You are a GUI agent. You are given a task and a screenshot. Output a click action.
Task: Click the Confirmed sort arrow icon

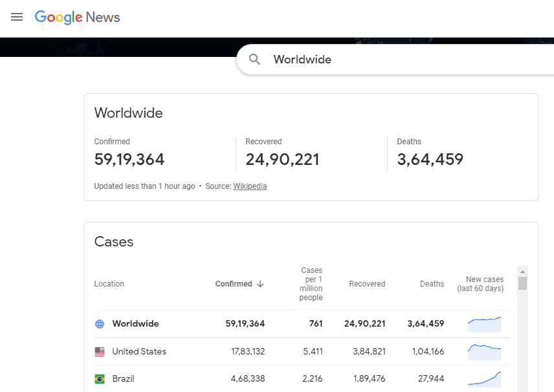[260, 284]
